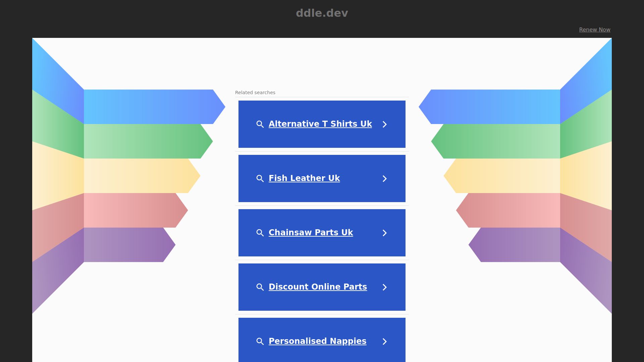Click the chevron arrow on Alternative T Shirts Uk
The image size is (644, 362).
[385, 124]
